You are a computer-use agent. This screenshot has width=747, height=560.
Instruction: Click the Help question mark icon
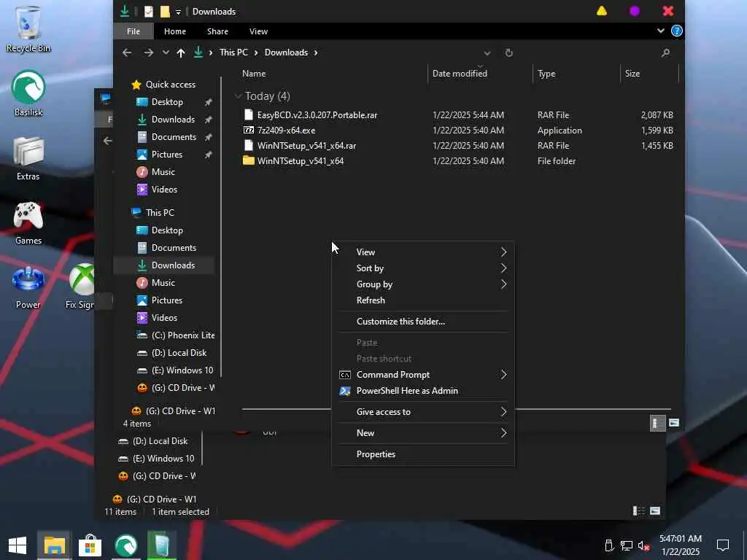tap(676, 31)
